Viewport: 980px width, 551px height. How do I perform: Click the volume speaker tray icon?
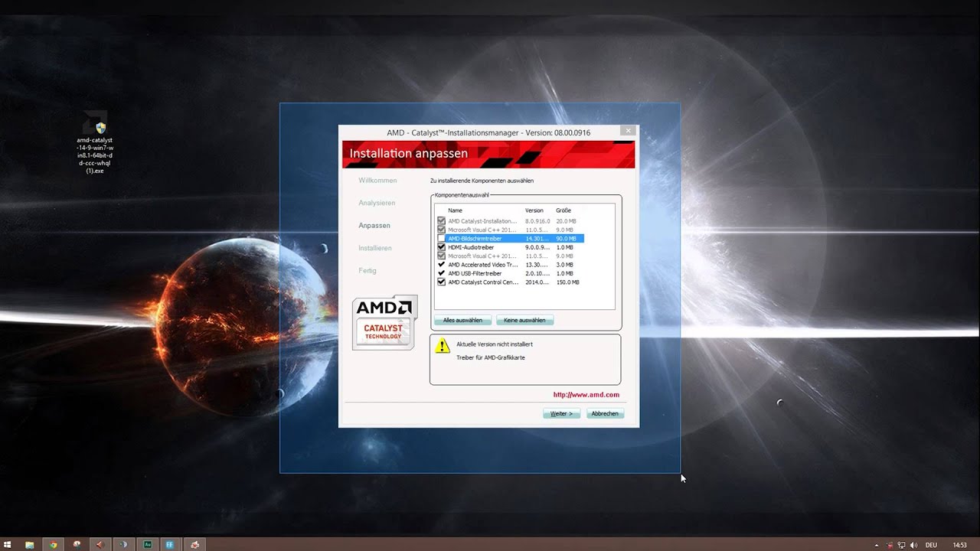coord(914,545)
